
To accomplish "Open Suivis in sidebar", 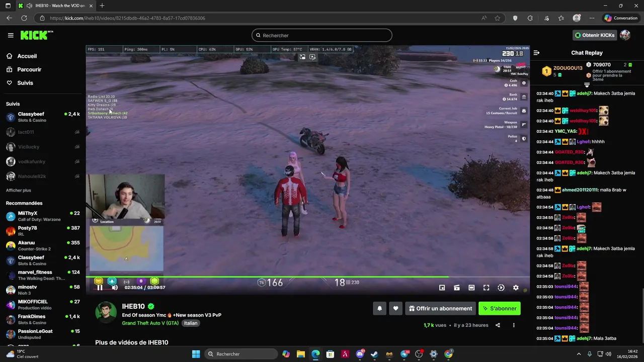I will pyautogui.click(x=25, y=83).
